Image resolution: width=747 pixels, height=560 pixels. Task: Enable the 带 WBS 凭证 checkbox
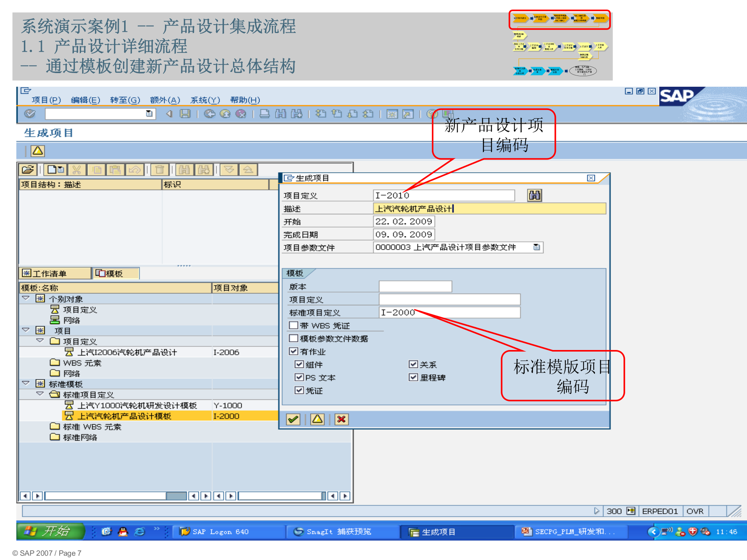294,325
